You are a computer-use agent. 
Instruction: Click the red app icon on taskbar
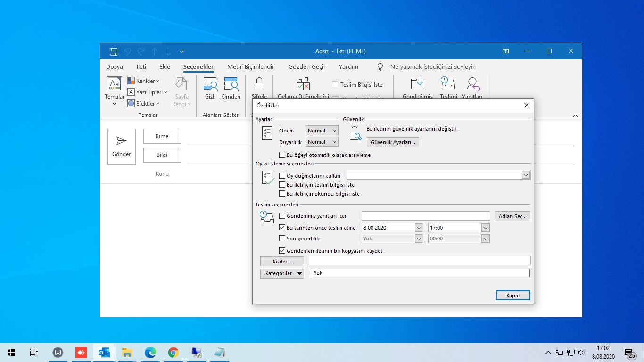[81, 353]
